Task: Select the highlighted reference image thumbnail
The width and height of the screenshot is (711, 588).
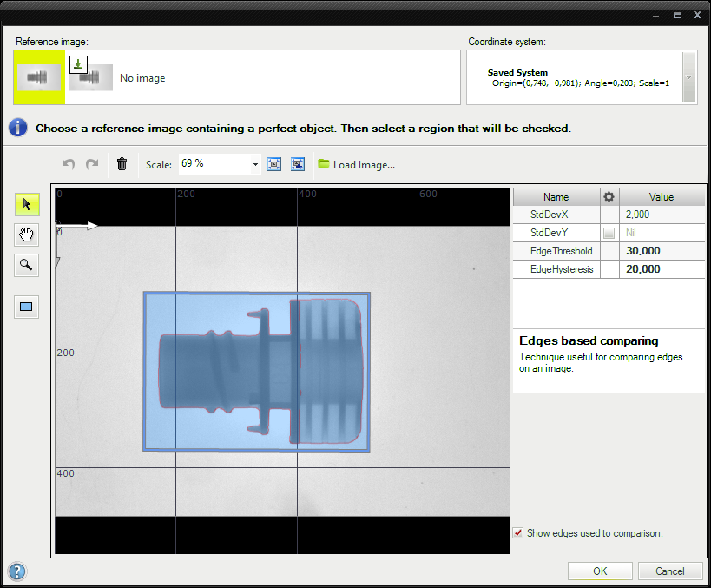Action: pos(39,77)
